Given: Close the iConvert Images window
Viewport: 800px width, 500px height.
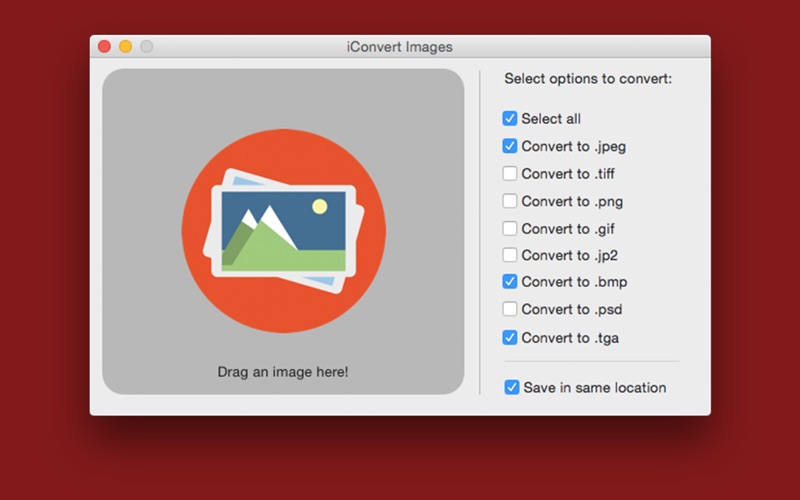Looking at the screenshot, I should tap(105, 46).
